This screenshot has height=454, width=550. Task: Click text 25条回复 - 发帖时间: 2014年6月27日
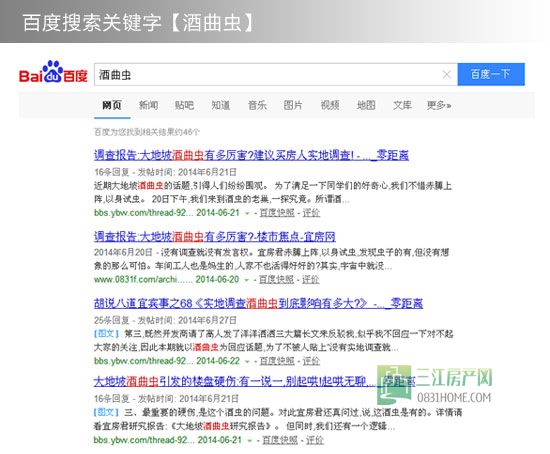click(x=165, y=320)
